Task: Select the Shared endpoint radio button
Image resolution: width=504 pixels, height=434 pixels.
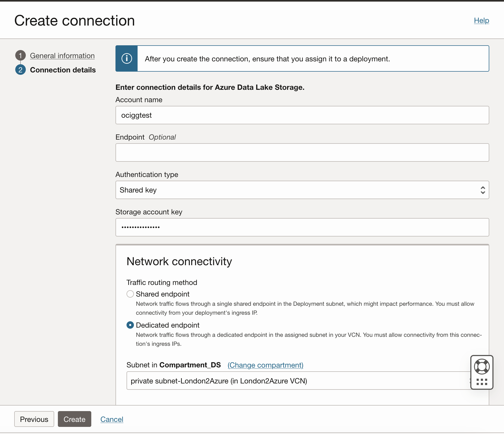Action: pyautogui.click(x=130, y=294)
